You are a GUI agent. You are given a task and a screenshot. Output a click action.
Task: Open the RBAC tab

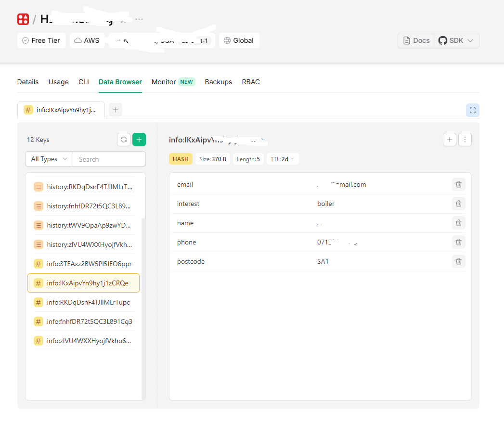point(251,82)
